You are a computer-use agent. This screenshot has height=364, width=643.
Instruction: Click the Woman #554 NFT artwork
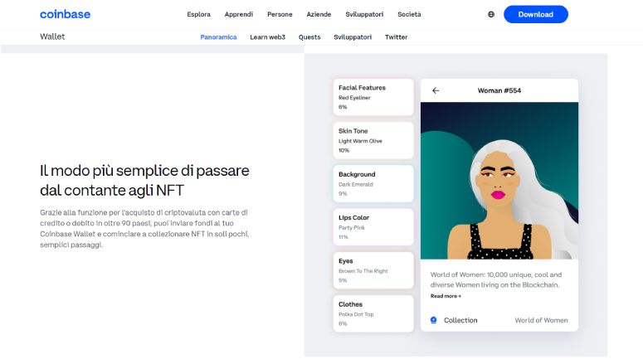(499, 181)
